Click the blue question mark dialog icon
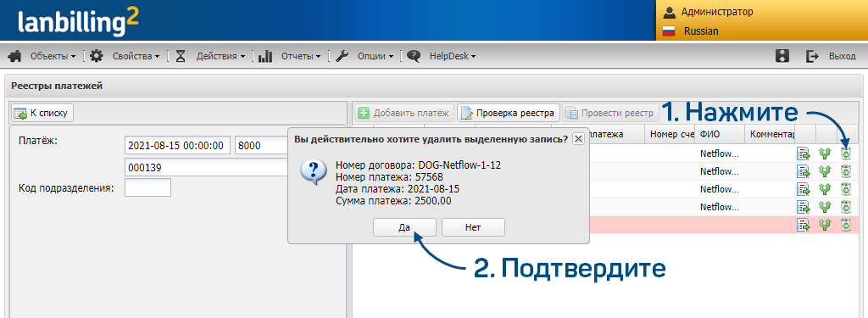Screen dimensions: 868x318 pyautogui.click(x=314, y=172)
